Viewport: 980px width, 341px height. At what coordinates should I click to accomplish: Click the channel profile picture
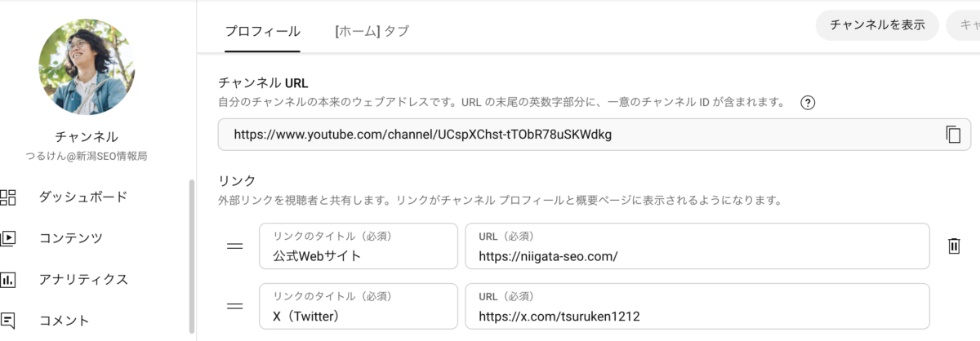click(87, 67)
